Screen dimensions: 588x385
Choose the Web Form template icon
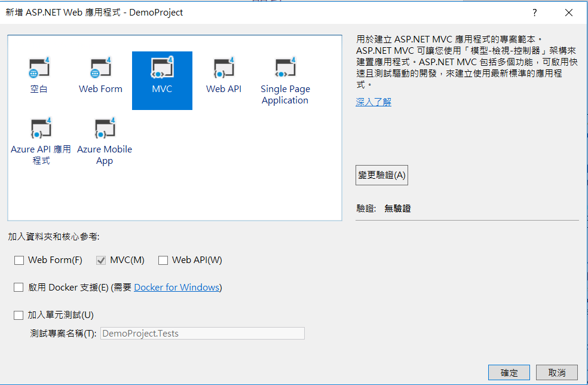coord(100,76)
